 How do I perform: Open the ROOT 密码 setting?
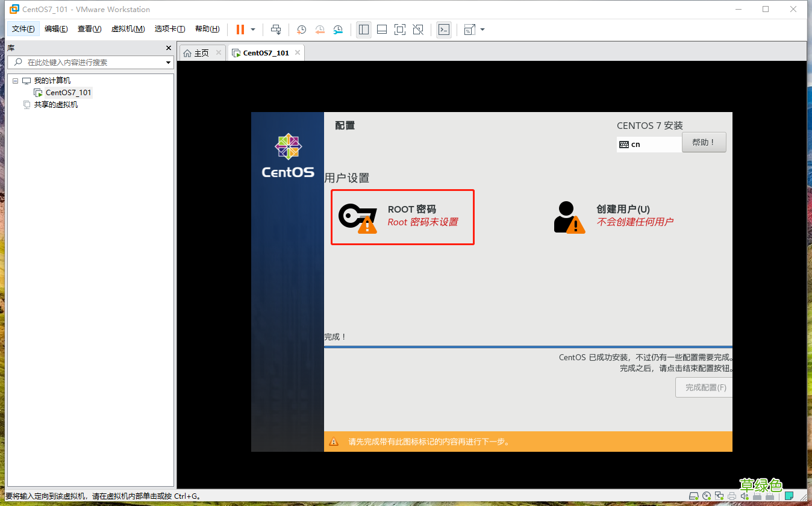(x=402, y=217)
